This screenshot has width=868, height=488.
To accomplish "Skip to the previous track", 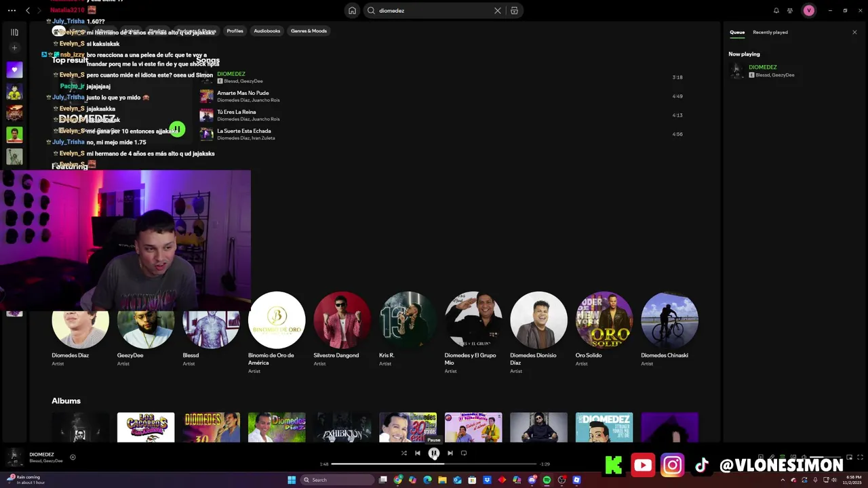I will (x=418, y=453).
